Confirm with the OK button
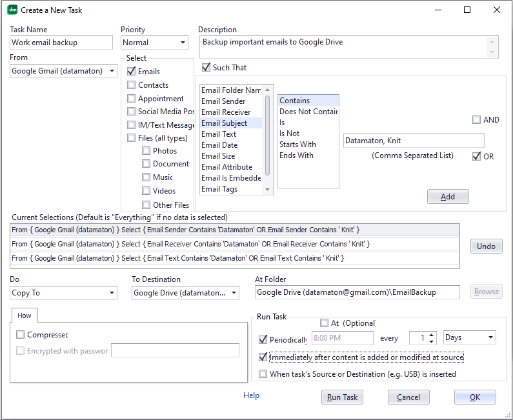Viewport: 513px width, 420px height. pos(475,397)
